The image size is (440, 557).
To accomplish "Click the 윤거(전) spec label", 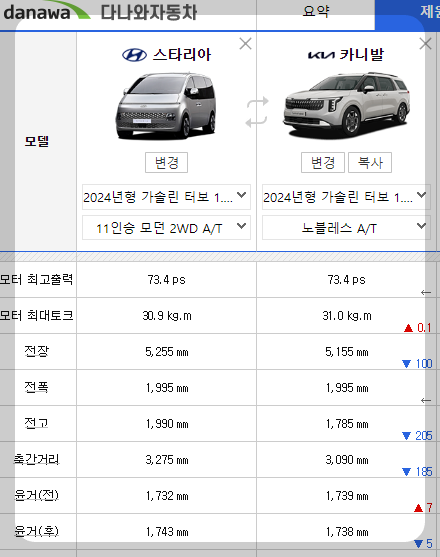I will tap(37, 495).
